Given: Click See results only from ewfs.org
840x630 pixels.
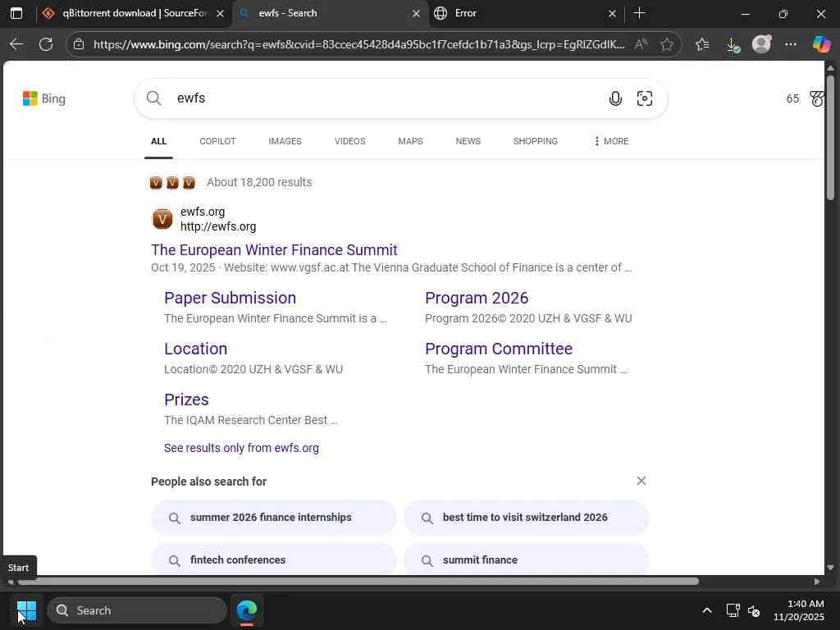Looking at the screenshot, I should coord(241,448).
